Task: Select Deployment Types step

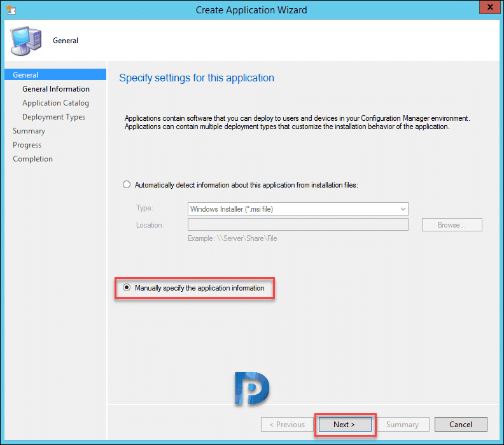Action: 53,117
